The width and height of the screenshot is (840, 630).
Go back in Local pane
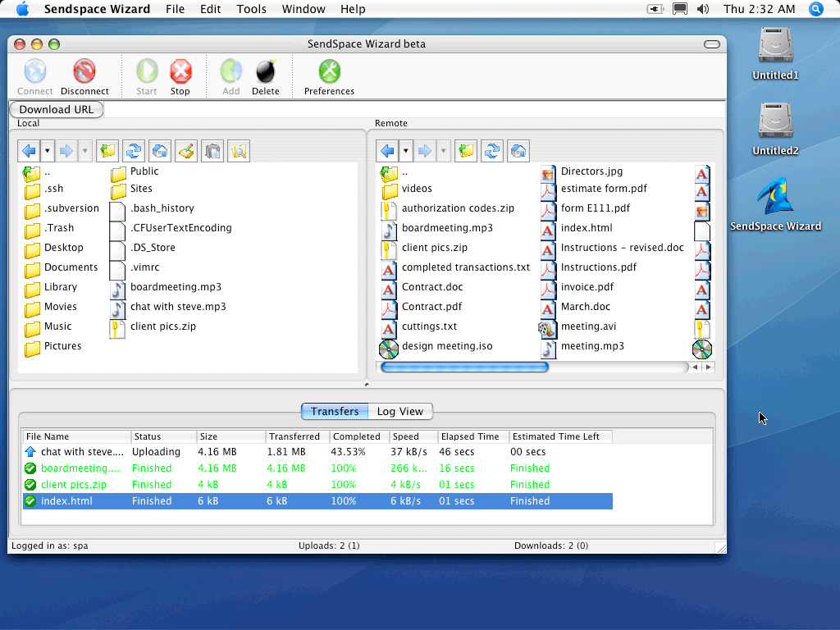pyautogui.click(x=29, y=151)
